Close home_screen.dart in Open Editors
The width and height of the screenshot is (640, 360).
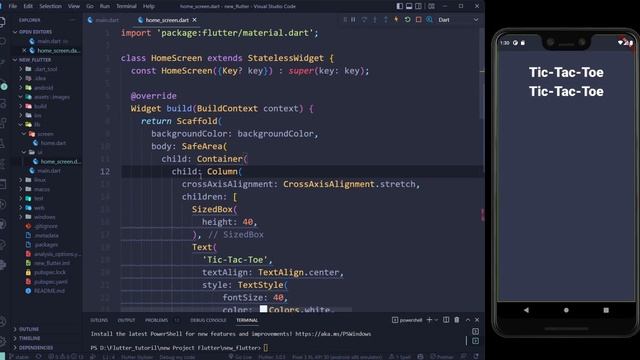point(24,51)
